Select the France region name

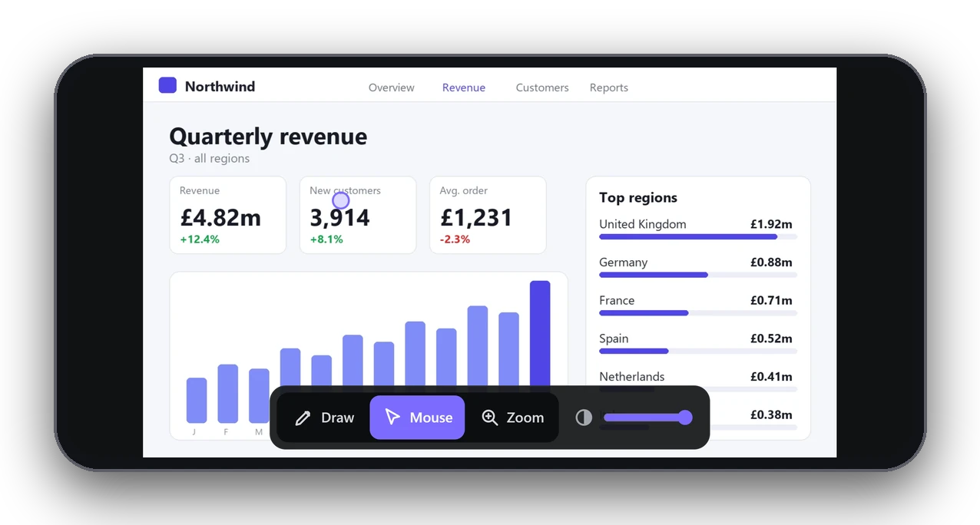point(617,300)
